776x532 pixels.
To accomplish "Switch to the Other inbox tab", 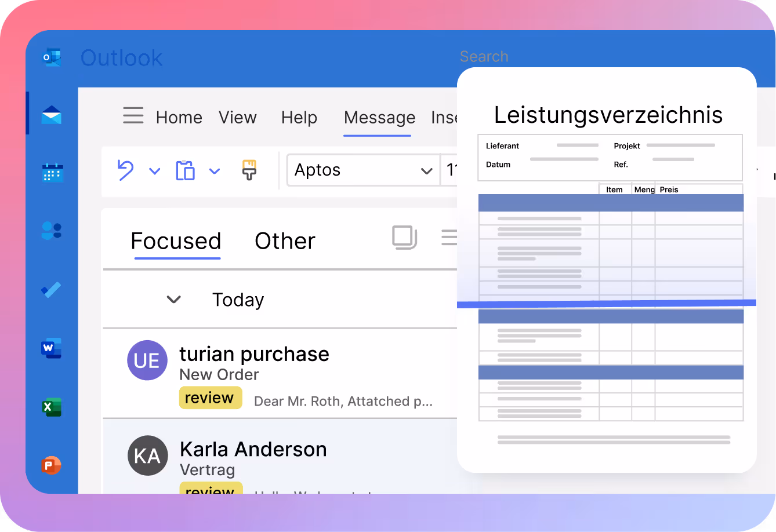I will point(285,241).
